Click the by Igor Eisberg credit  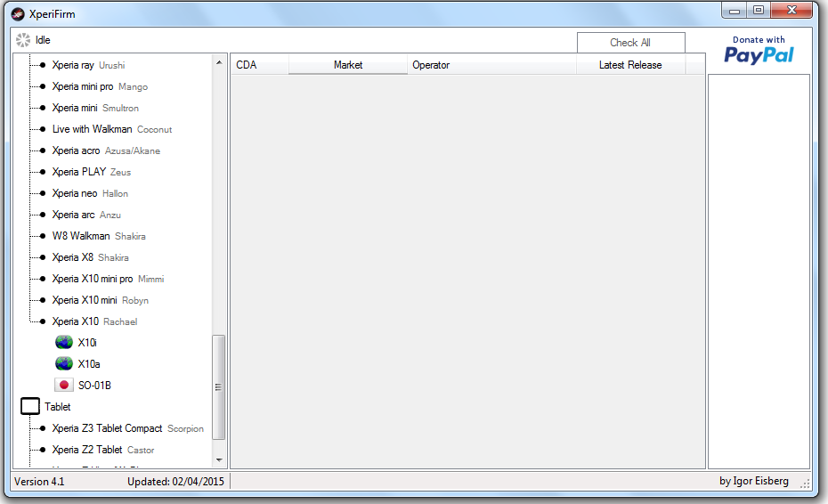[x=753, y=481]
